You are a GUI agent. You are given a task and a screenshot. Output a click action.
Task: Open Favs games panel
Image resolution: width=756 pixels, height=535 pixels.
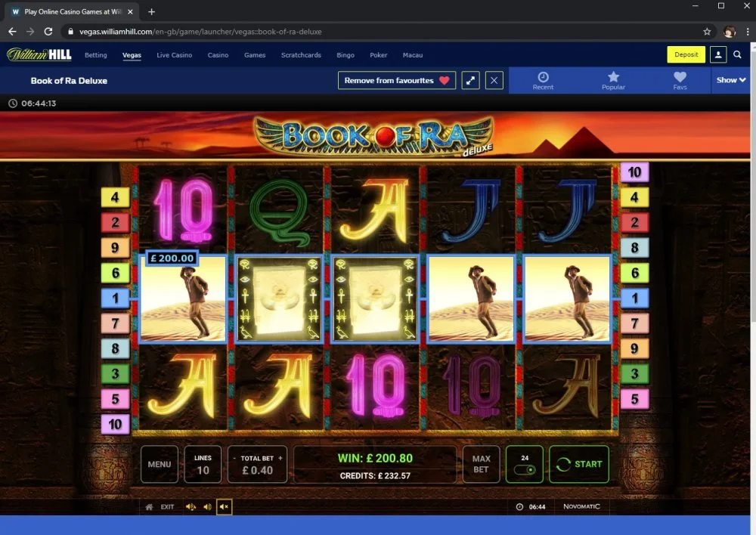(680, 81)
